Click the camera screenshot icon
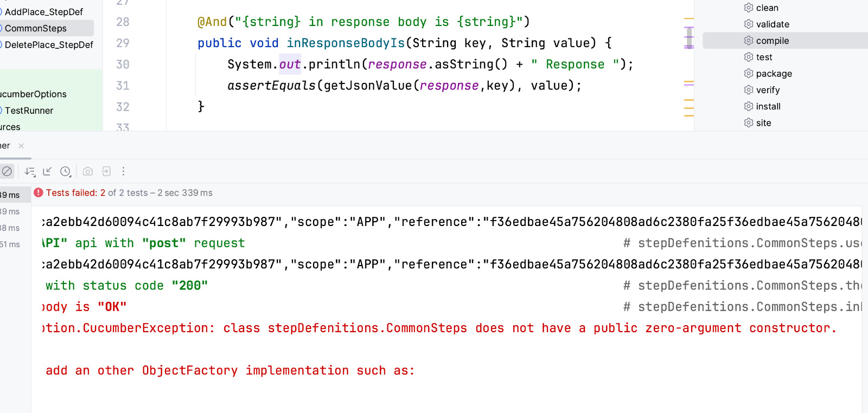Viewport: 868px width, 413px height. coord(88,171)
